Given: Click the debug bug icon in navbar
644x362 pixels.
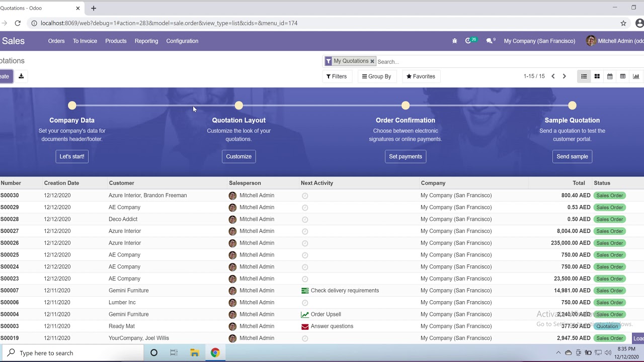Looking at the screenshot, I should pyautogui.click(x=455, y=41).
